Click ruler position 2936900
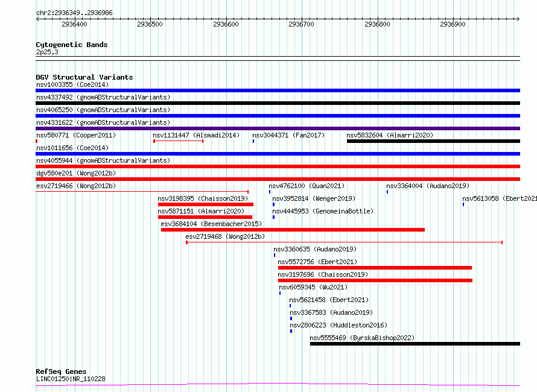537x392 pixels. pos(453,24)
